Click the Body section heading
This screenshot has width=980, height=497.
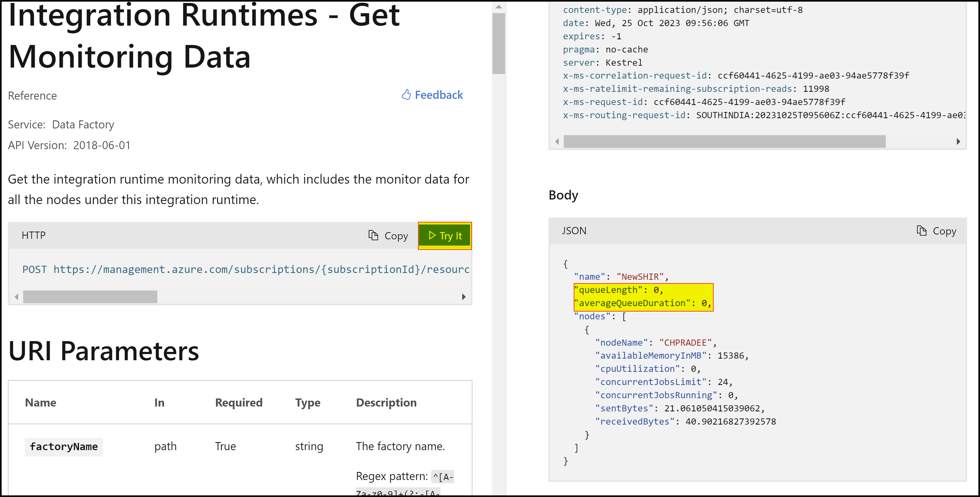click(x=563, y=195)
